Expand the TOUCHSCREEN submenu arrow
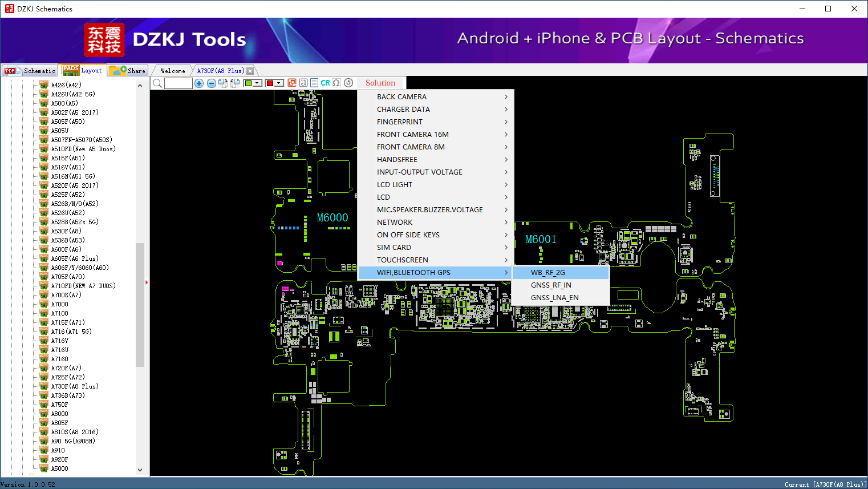The height and width of the screenshot is (489, 868). [506, 260]
